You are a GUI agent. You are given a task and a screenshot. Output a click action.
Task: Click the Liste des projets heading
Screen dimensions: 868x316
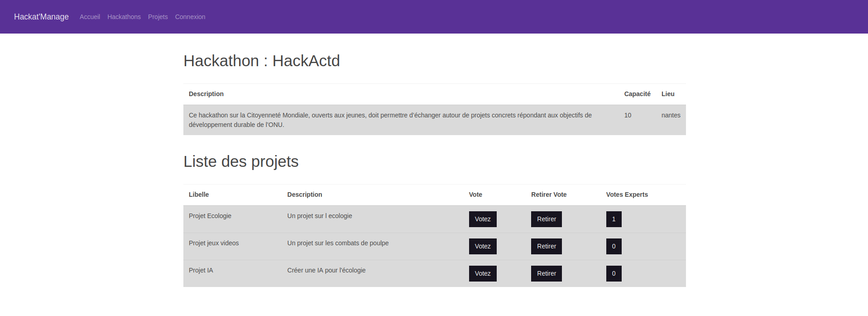[241, 161]
